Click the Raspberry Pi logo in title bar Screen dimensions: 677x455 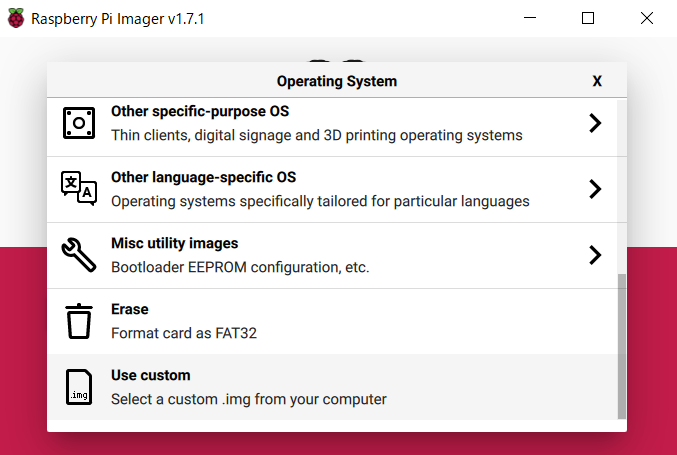(16, 19)
